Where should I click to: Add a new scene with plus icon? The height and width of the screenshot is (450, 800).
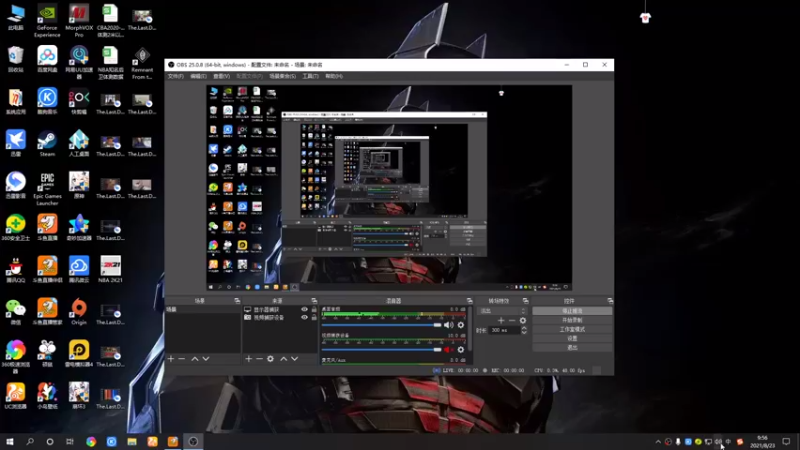171,359
